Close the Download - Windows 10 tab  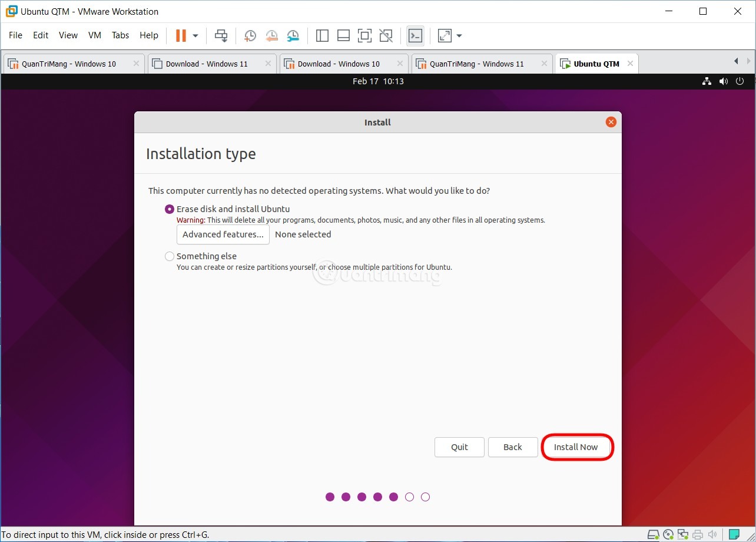click(x=400, y=64)
